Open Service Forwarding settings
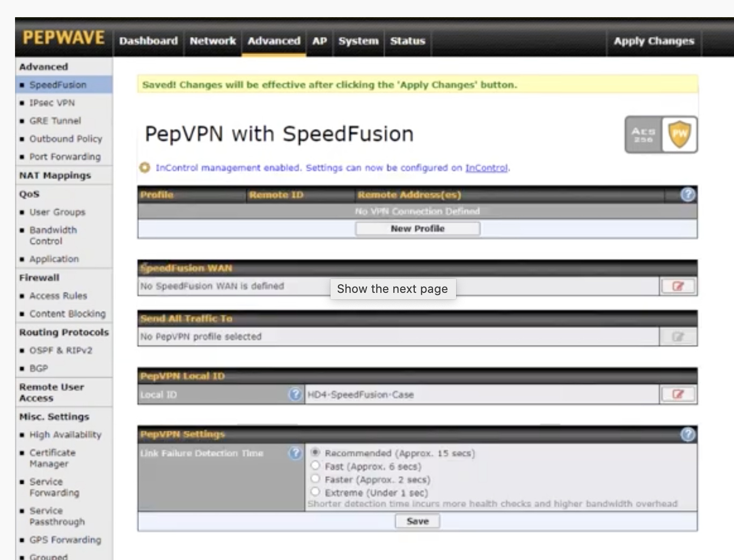Image resolution: width=734 pixels, height=560 pixels. 54,487
